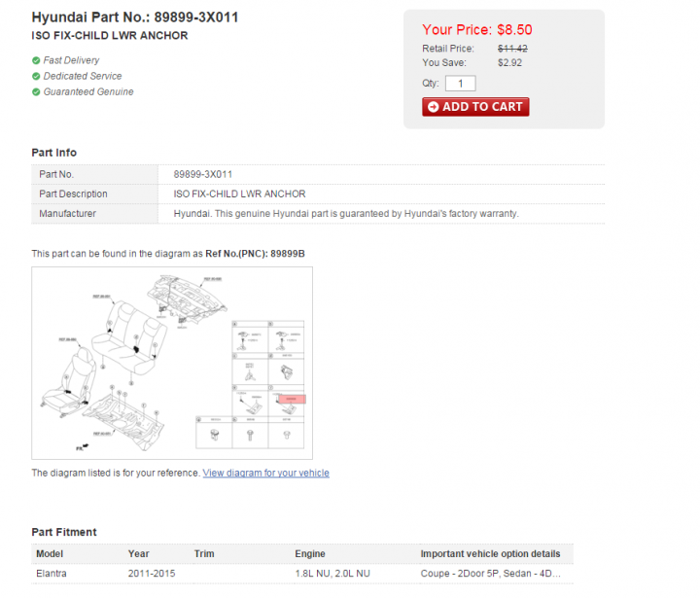The image size is (700, 598).
Task: Click the Part No. value 89899-3X011
Action: pyautogui.click(x=202, y=174)
